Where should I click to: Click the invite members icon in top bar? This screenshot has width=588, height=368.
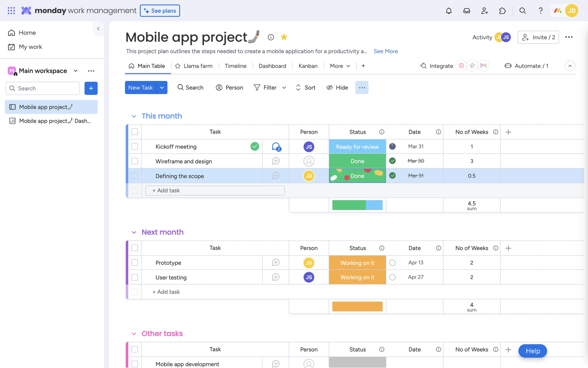(x=484, y=11)
